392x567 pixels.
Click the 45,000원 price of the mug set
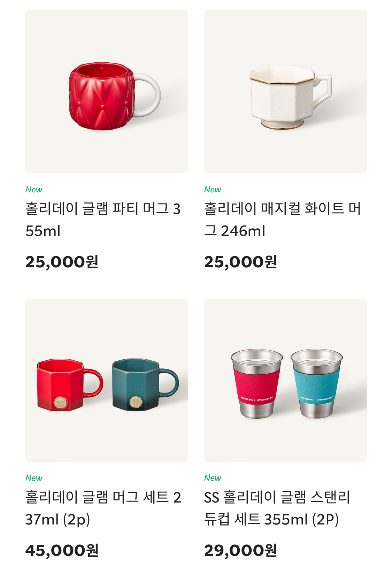[x=62, y=551]
